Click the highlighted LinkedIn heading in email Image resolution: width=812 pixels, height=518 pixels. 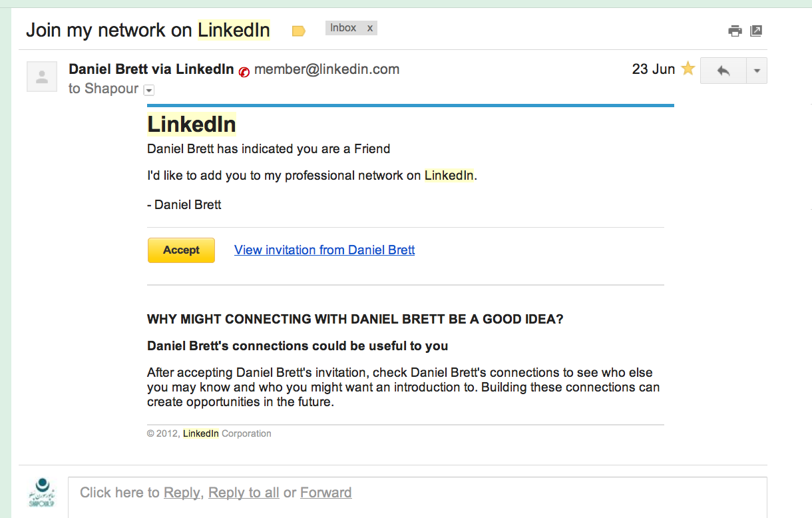click(192, 125)
